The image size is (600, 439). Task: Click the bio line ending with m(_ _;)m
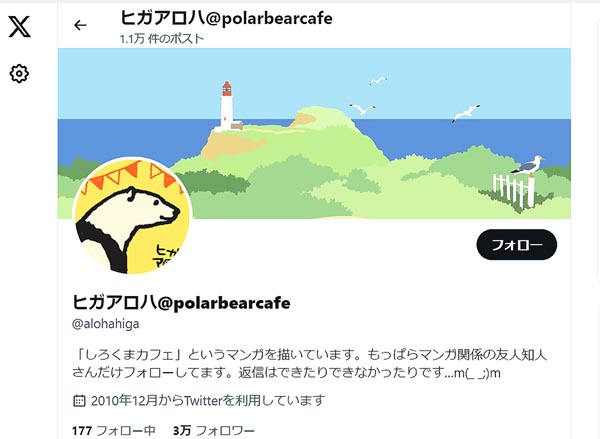click(x=286, y=373)
